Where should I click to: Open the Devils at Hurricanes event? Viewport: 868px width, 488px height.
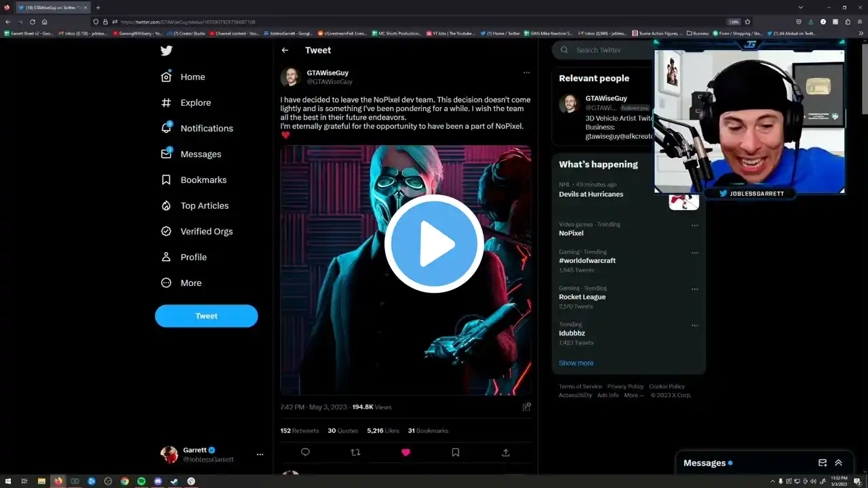591,194
